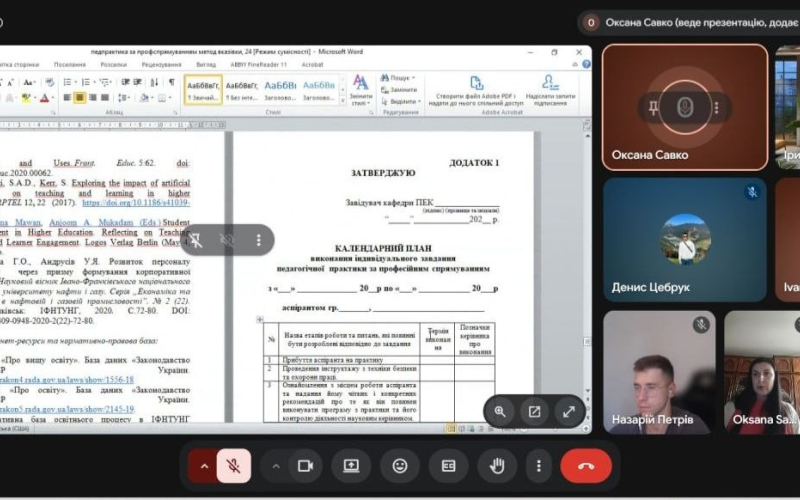Toggle show paragraph marks (¶)
The width and height of the screenshot is (800, 500).
tap(172, 82)
